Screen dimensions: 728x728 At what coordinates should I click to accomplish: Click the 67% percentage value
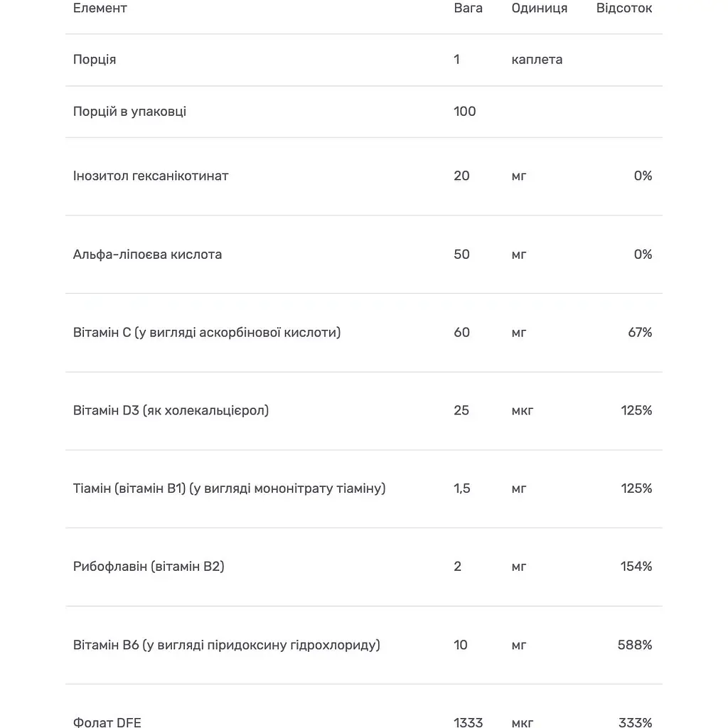[x=640, y=332]
